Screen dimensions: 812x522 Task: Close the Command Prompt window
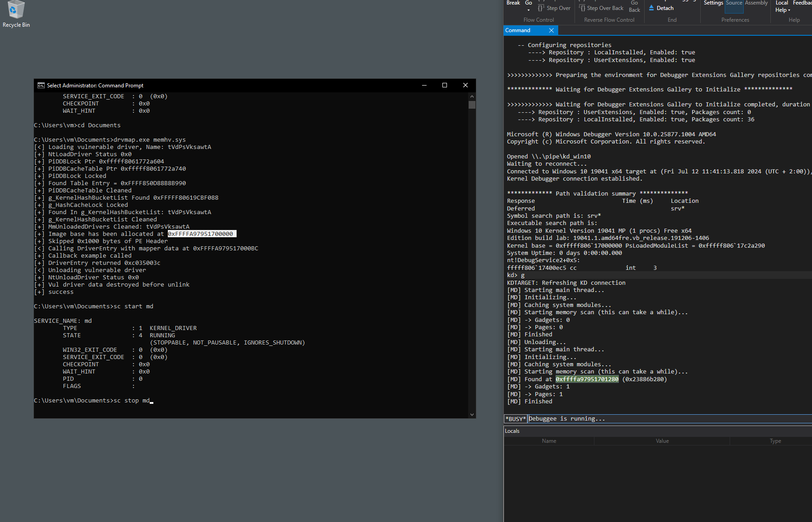(465, 85)
